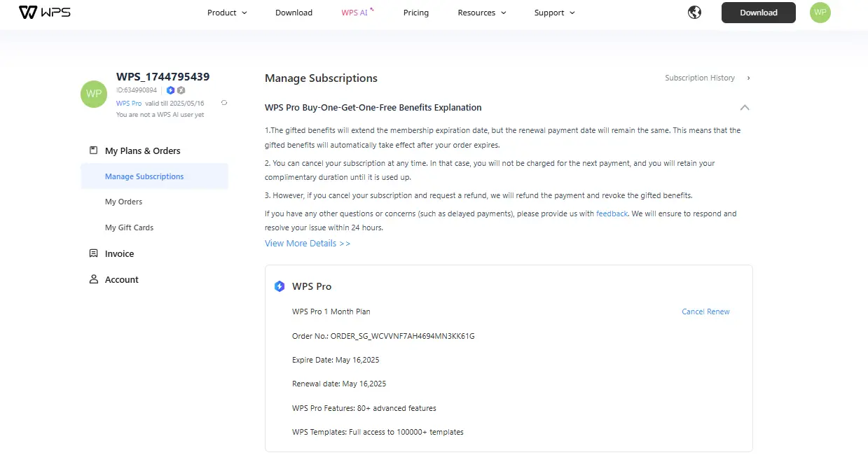The width and height of the screenshot is (868, 455).
Task: Click the Cancel Renew link
Action: click(705, 311)
